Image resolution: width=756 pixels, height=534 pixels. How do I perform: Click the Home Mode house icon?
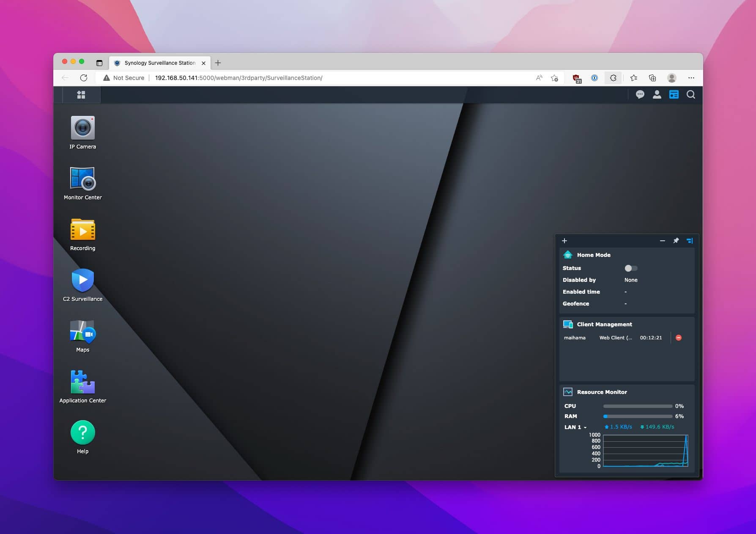coord(568,255)
